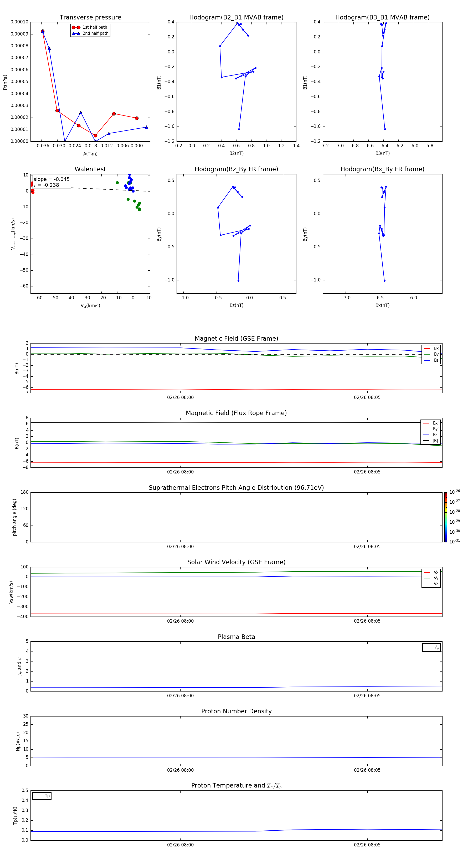The width and height of the screenshot is (473, 868).
Task: Select "|B|" in the Flux Rope legend
Action: click(431, 441)
